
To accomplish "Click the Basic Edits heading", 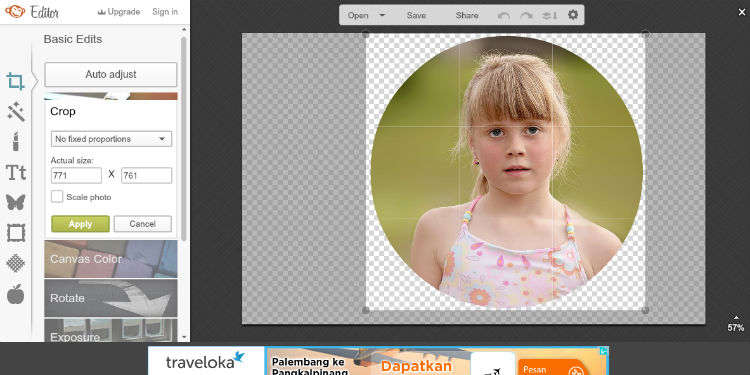I will point(73,39).
